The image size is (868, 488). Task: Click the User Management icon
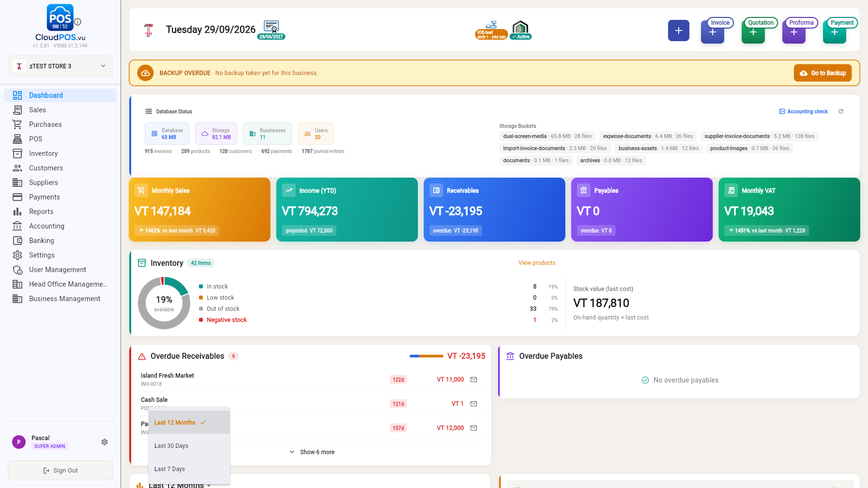17,270
